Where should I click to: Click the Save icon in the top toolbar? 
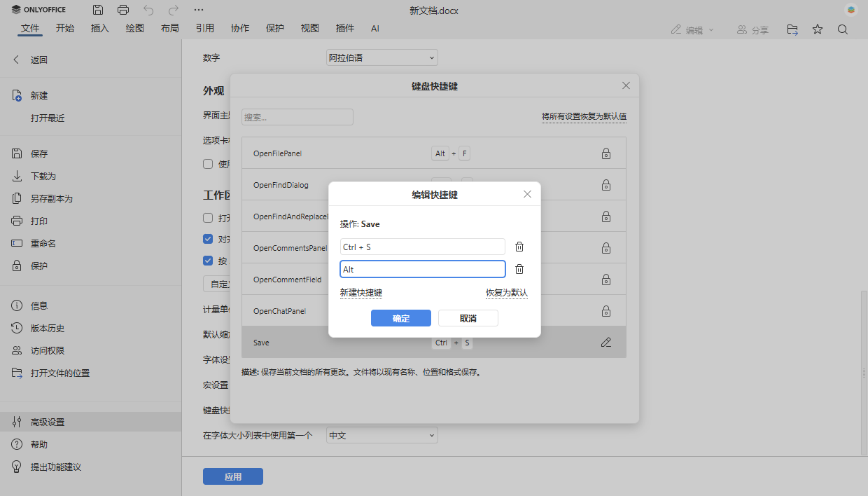(98, 10)
